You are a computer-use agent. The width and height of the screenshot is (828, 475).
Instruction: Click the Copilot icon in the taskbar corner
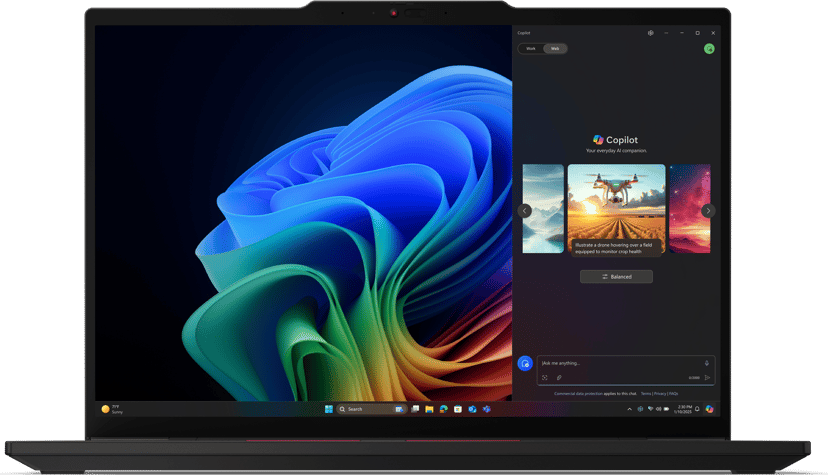[x=709, y=409]
